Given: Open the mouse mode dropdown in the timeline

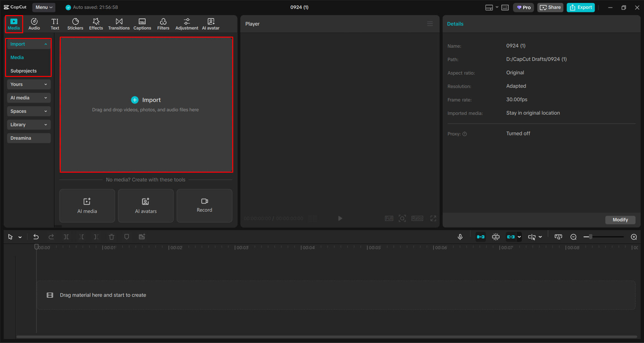Looking at the screenshot, I should 19,237.
